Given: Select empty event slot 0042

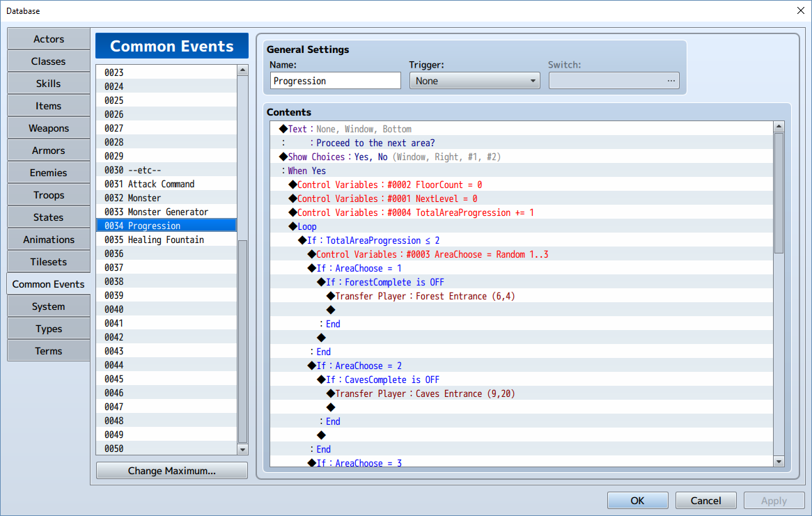Looking at the screenshot, I should click(166, 337).
